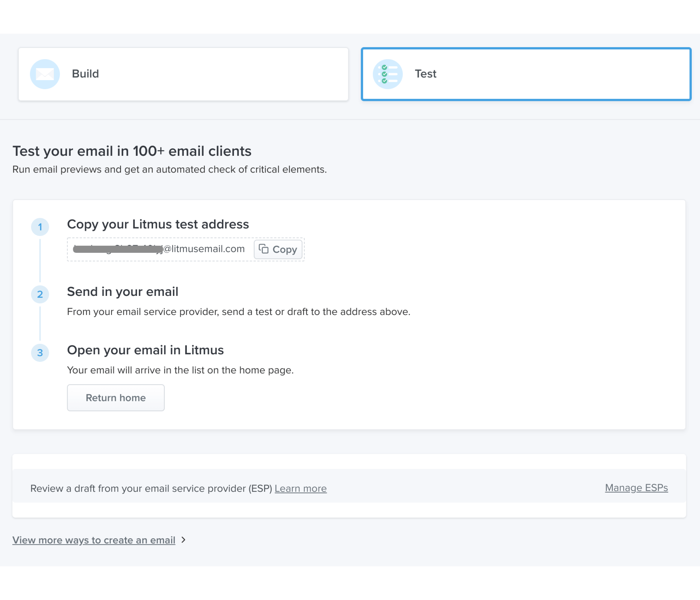700x600 pixels.
Task: Click the litmusemail.com test address field
Action: (x=159, y=249)
